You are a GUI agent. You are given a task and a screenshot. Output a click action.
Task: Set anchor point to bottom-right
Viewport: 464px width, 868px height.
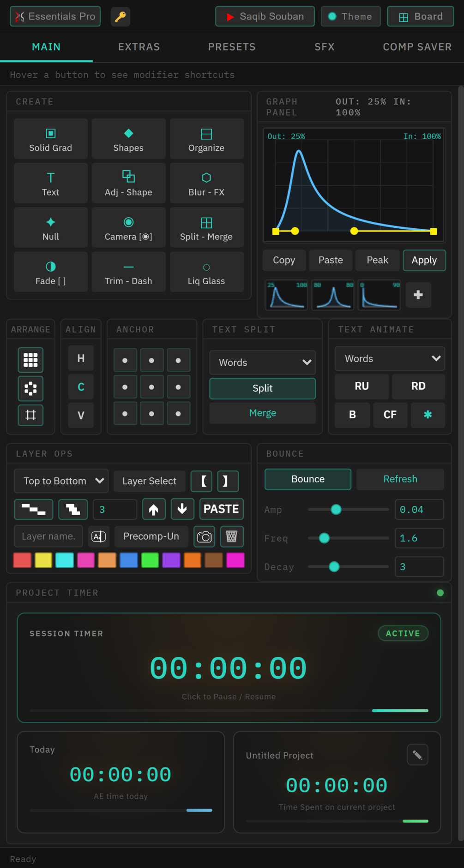(x=178, y=414)
